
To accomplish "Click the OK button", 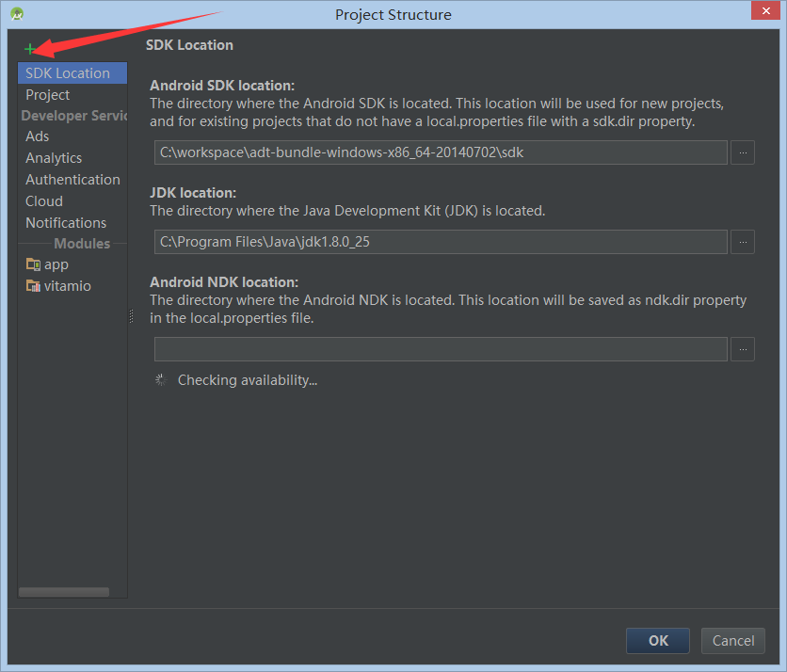I will coord(658,641).
